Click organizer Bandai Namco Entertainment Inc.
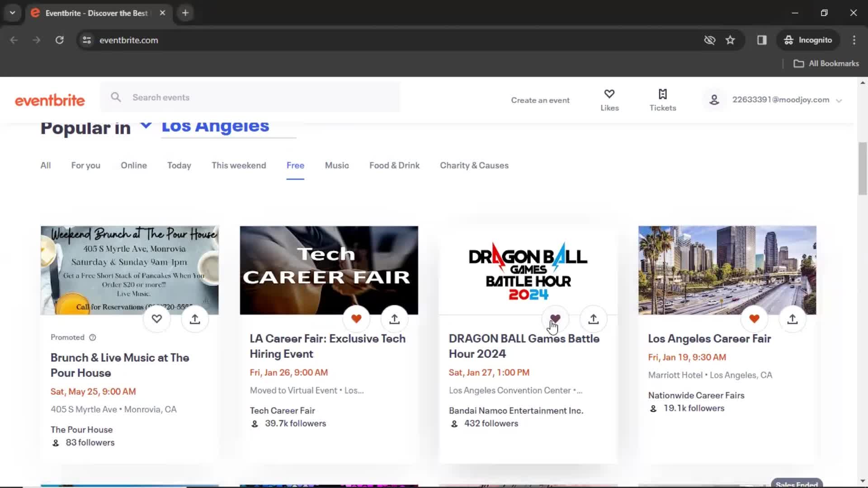The width and height of the screenshot is (868, 488). 516,411
